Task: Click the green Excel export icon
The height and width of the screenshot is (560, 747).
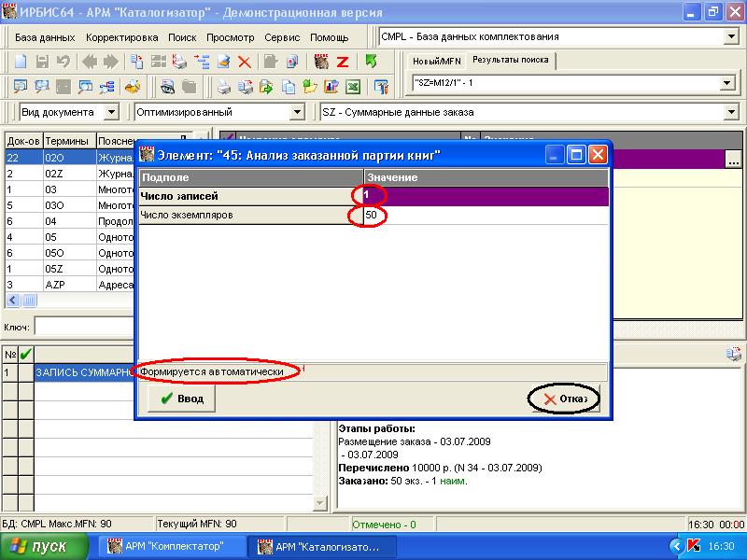Action: tap(353, 88)
